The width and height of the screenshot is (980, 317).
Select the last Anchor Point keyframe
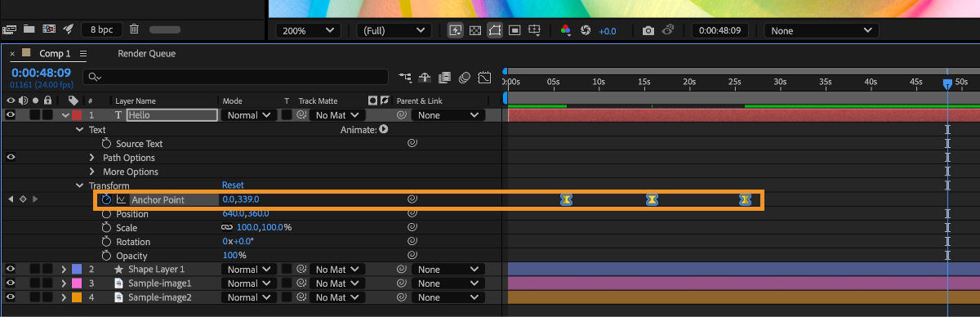[745, 199]
